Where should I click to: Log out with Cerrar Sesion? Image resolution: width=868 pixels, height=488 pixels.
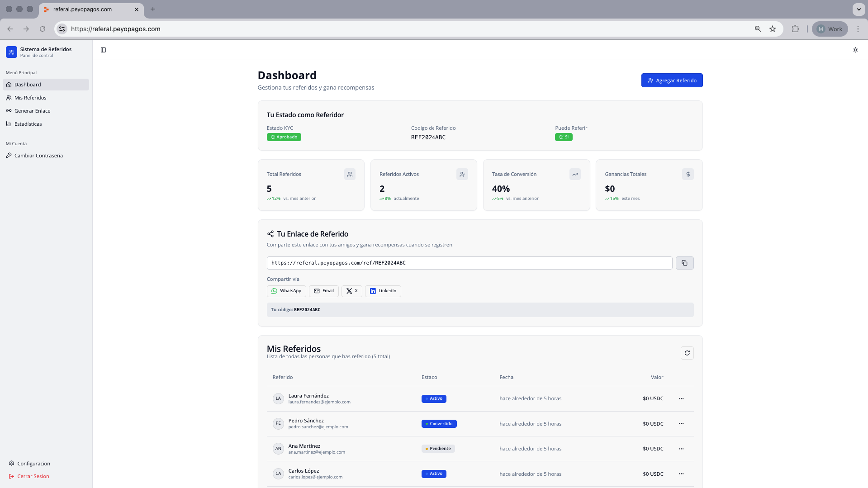pos(33,476)
